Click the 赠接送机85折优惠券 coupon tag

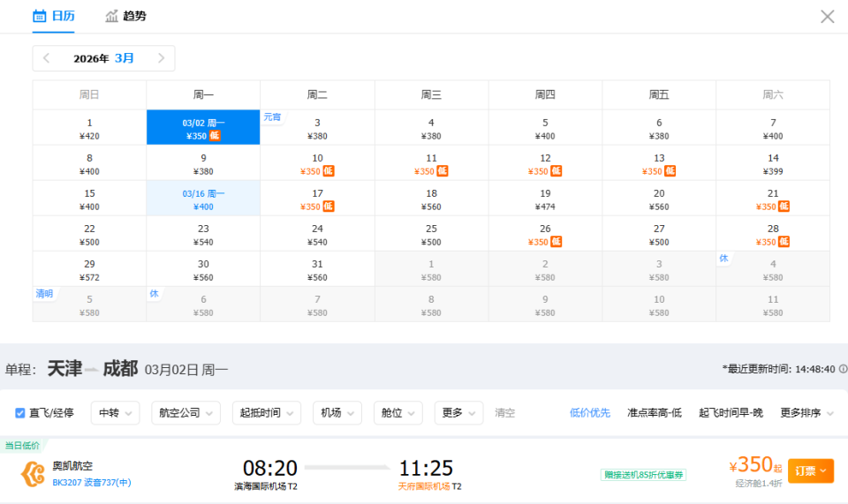(x=643, y=475)
